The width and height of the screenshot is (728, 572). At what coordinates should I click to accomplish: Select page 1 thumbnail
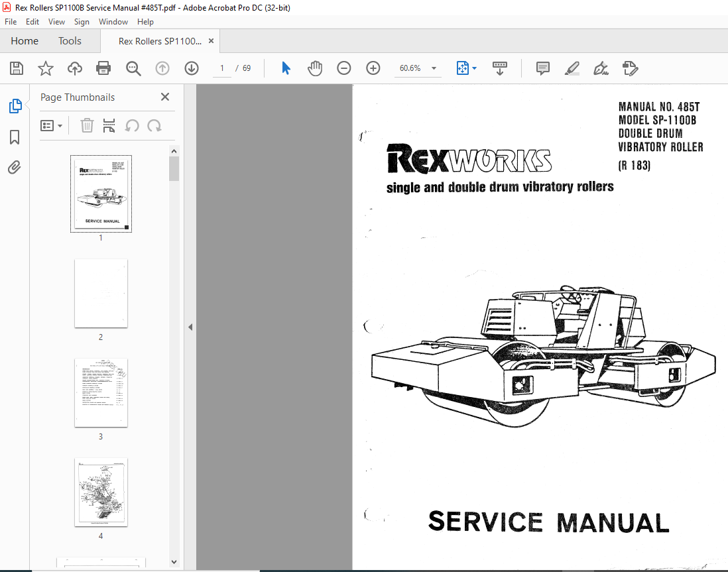[101, 194]
